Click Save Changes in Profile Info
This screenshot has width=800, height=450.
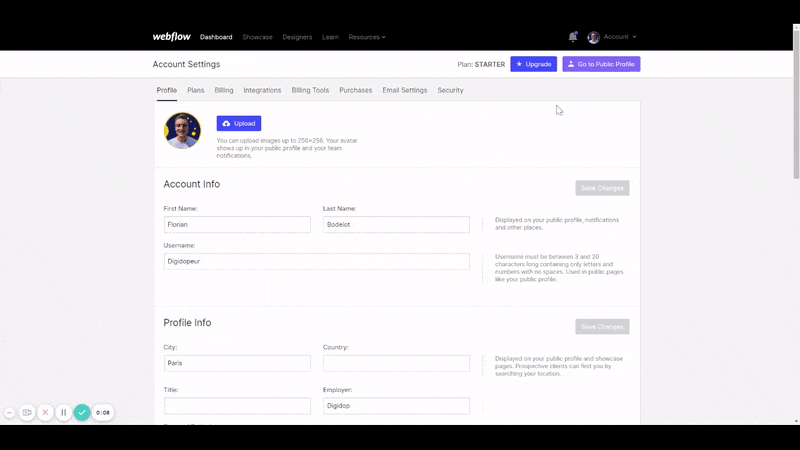coord(602,327)
